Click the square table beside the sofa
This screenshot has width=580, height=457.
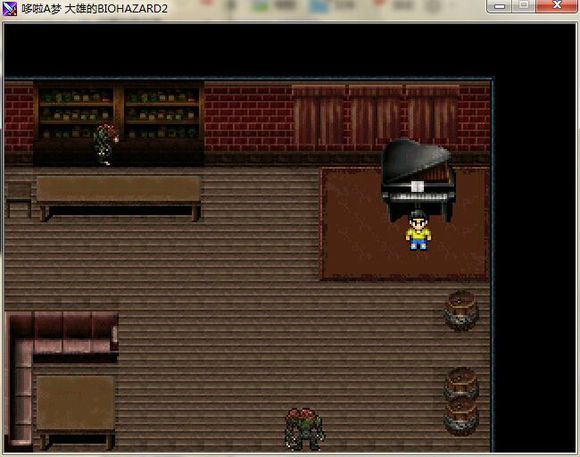(75, 412)
